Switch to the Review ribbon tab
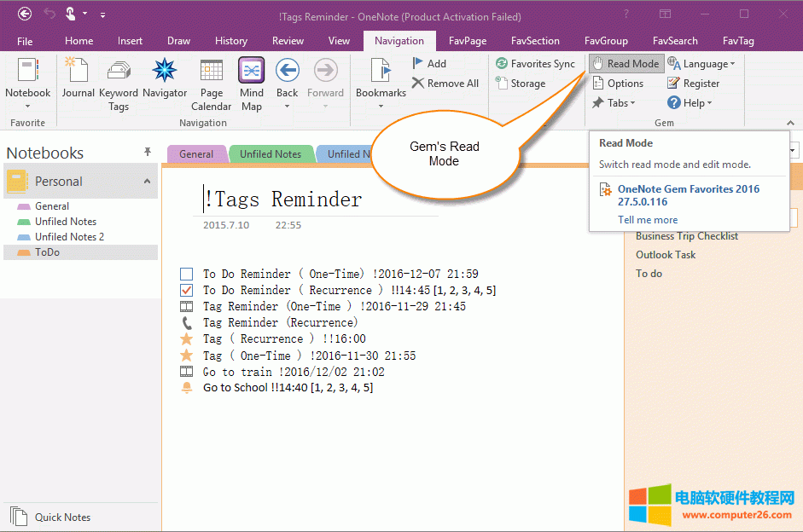Viewport: 803px width, 532px height. pyautogui.click(x=288, y=40)
